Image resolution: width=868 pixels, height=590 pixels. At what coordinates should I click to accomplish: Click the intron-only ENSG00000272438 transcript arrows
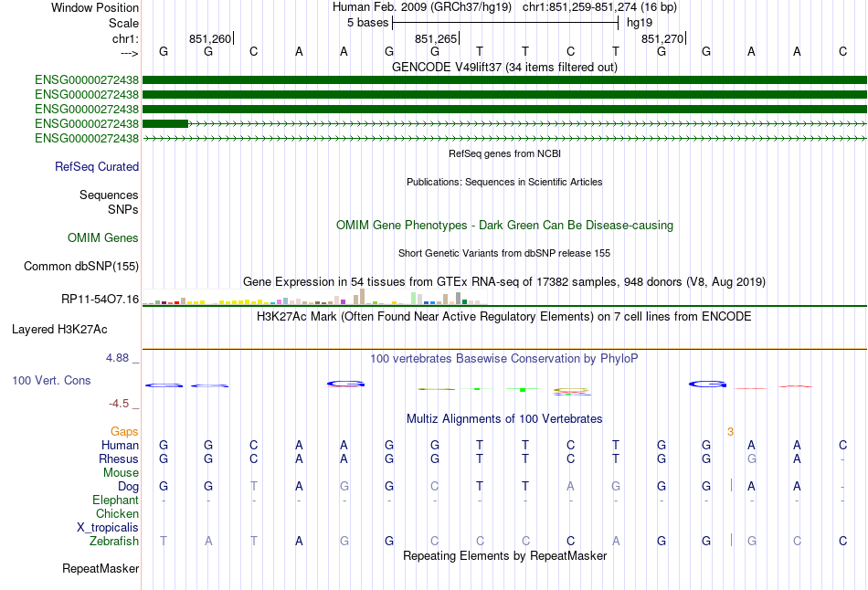[x=504, y=139]
